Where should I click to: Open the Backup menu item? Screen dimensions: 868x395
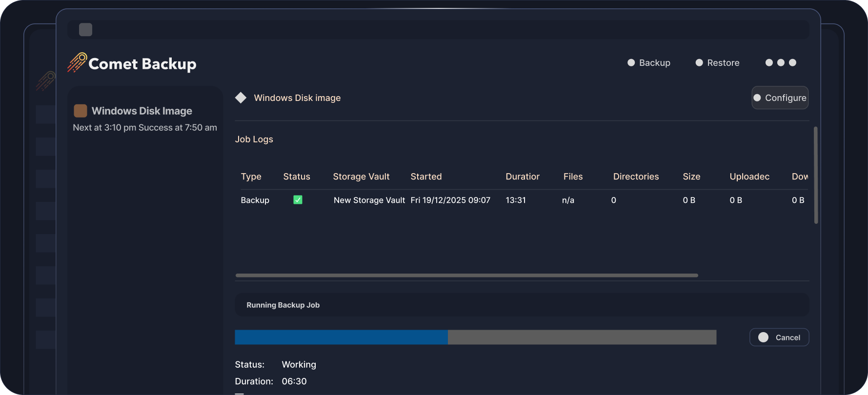pyautogui.click(x=649, y=63)
